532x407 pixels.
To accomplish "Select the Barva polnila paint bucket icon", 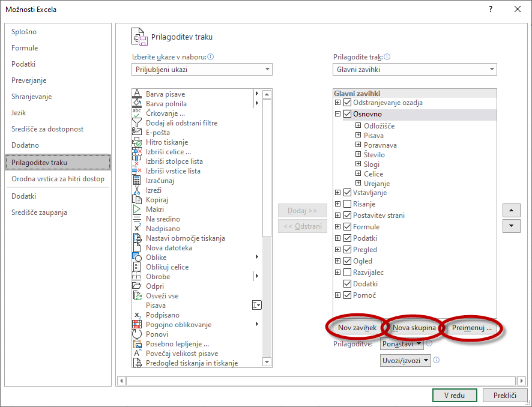I will pos(137,103).
